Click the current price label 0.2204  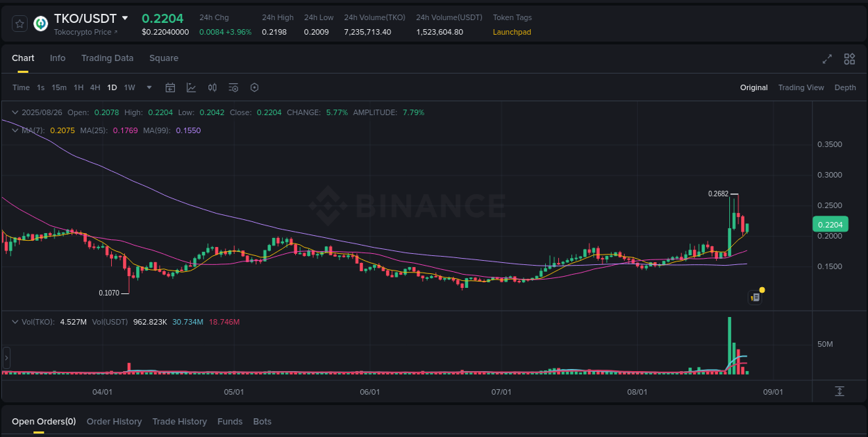tap(830, 224)
